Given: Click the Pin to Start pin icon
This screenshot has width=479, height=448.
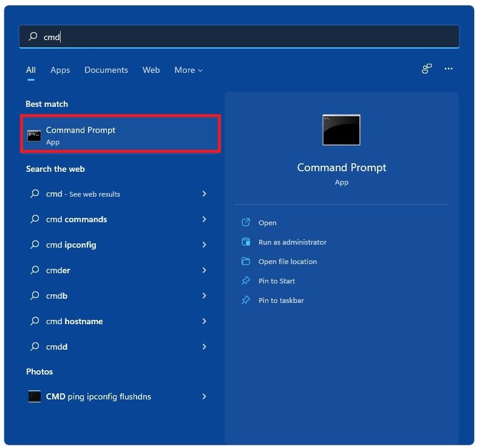Looking at the screenshot, I should point(246,281).
